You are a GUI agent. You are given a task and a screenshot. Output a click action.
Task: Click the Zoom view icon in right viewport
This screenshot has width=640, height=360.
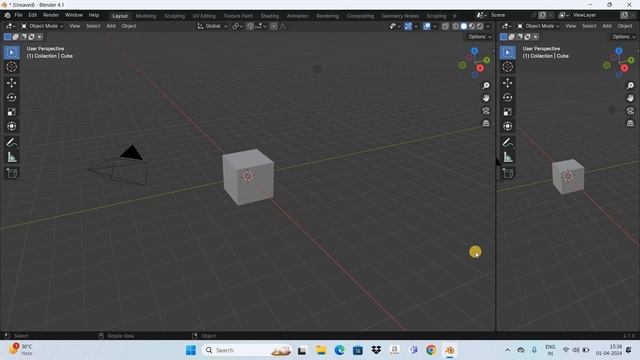point(630,85)
